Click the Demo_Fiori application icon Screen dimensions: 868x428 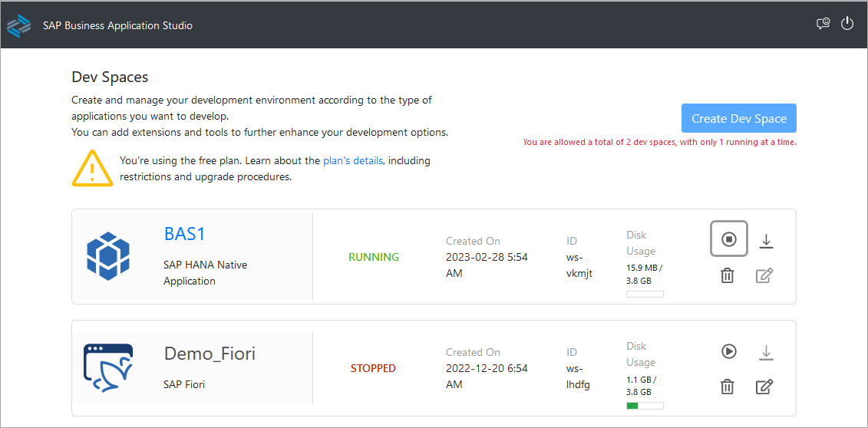click(108, 367)
